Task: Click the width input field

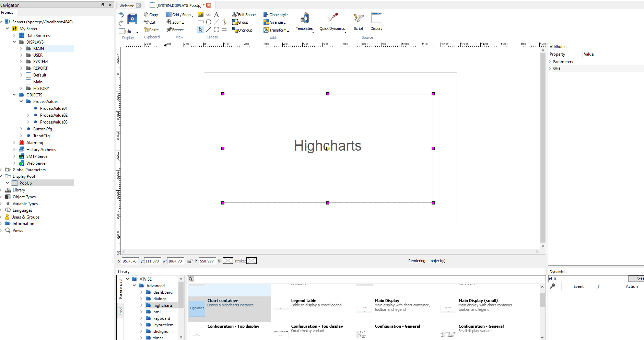Action: [x=176, y=261]
